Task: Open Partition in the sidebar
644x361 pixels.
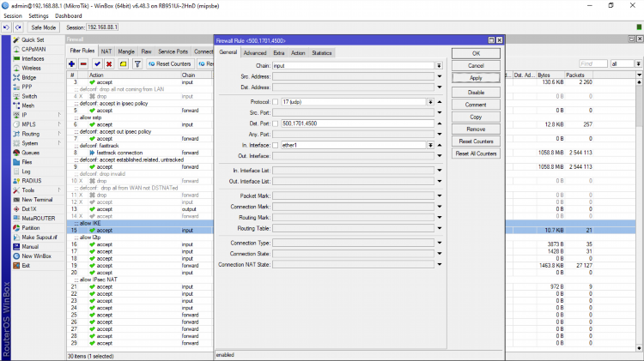Action: click(x=31, y=228)
